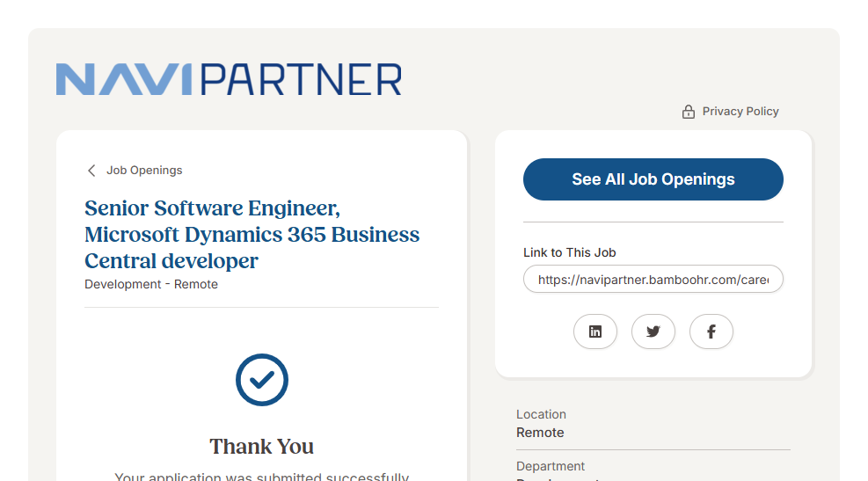The image size is (868, 481).
Task: Click the Link to This Job label
Action: pos(569,252)
